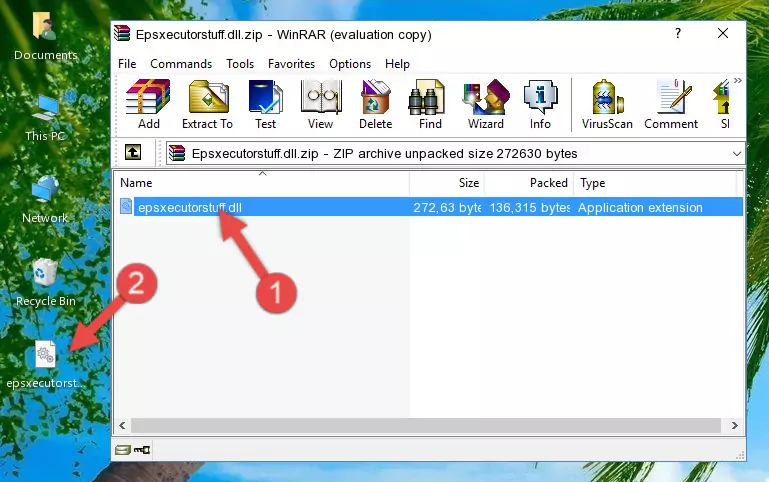Click the epsxecutorstuff.dll file icon in list

point(126,207)
